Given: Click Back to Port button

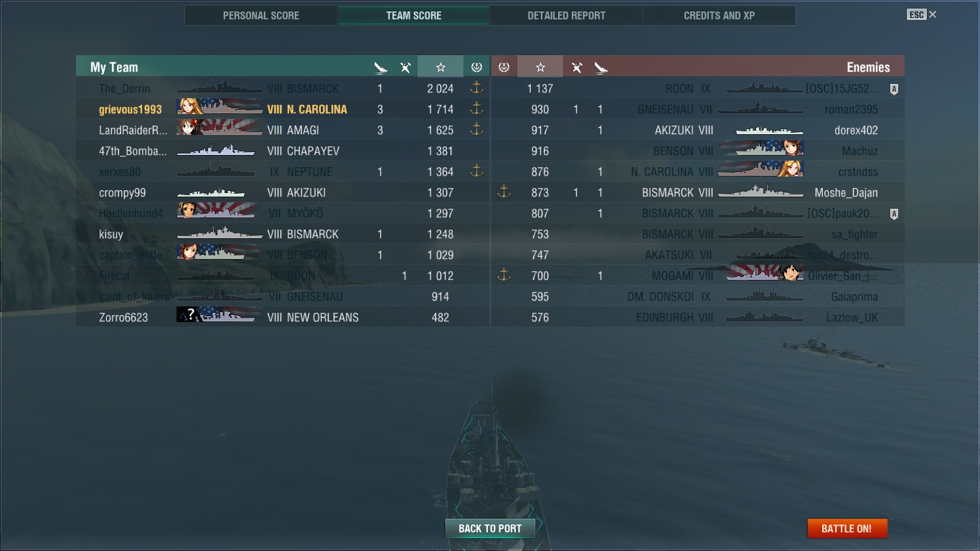Looking at the screenshot, I should point(490,529).
